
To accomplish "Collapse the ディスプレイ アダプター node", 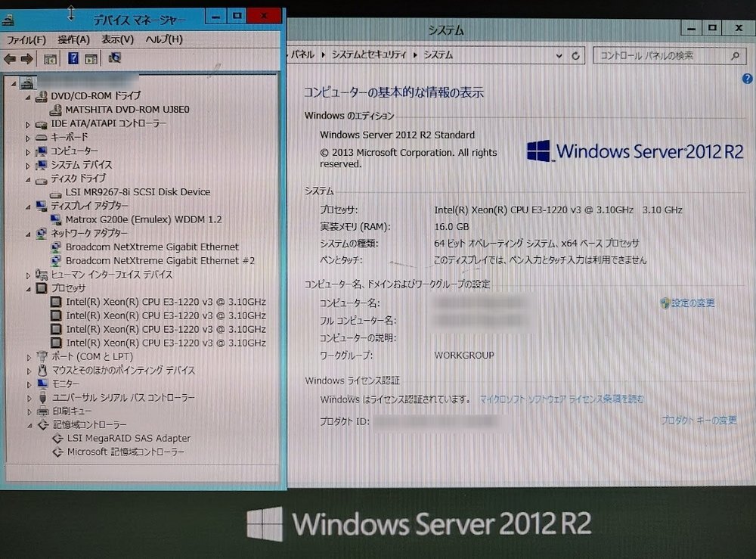I will click(29, 207).
